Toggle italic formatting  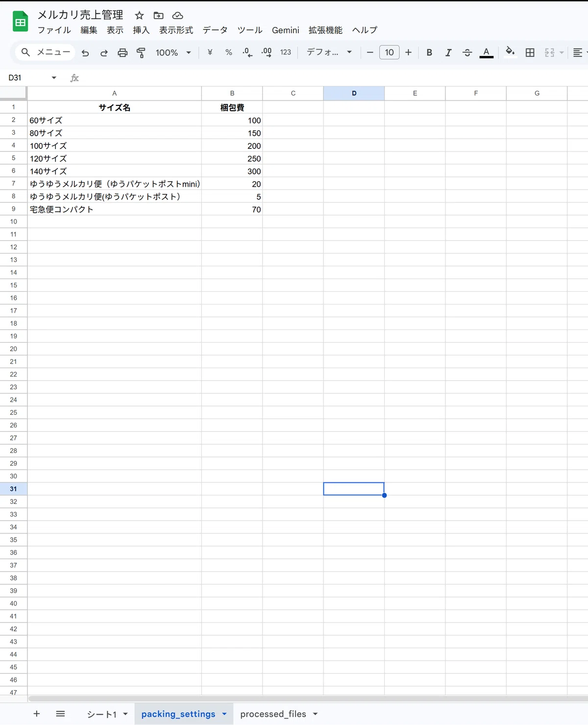448,52
